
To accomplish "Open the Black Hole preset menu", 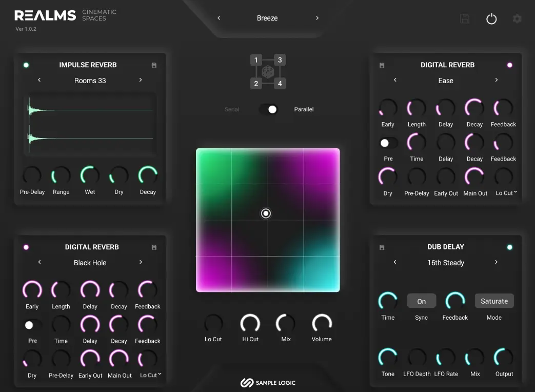I will click(x=90, y=263).
